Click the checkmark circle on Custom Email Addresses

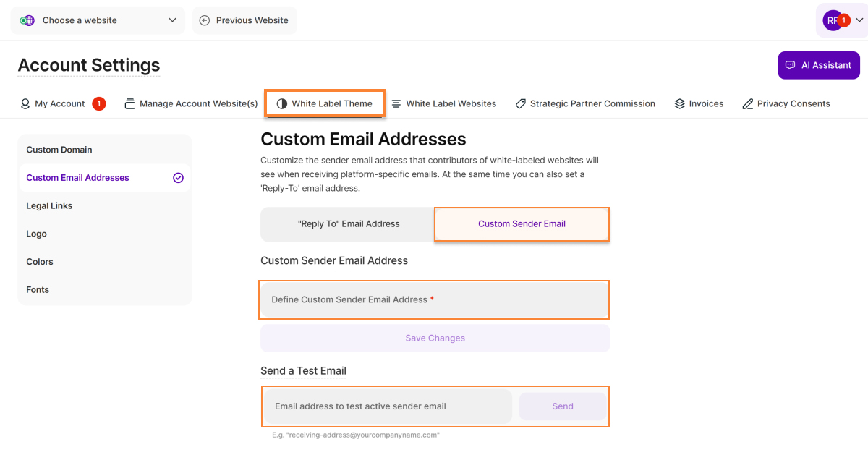click(178, 178)
